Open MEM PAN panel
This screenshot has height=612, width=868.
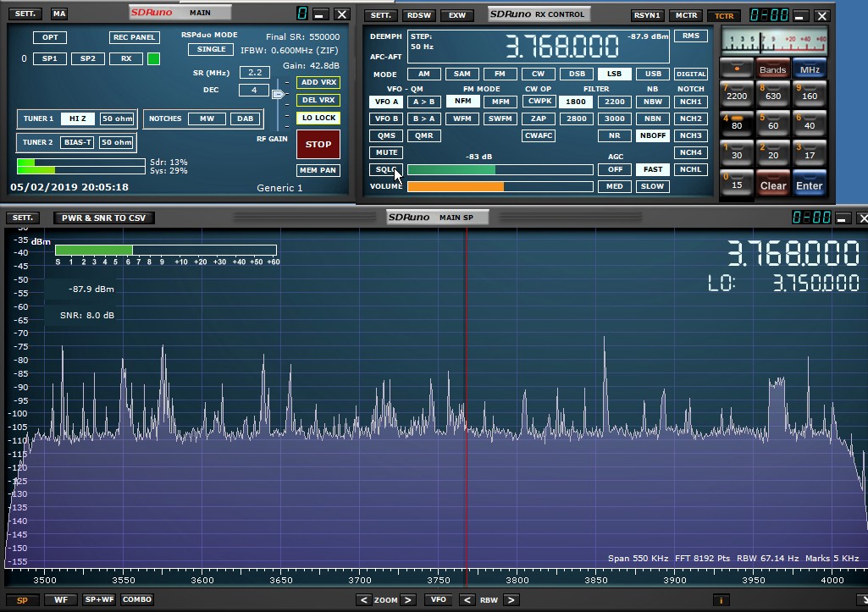[x=318, y=170]
